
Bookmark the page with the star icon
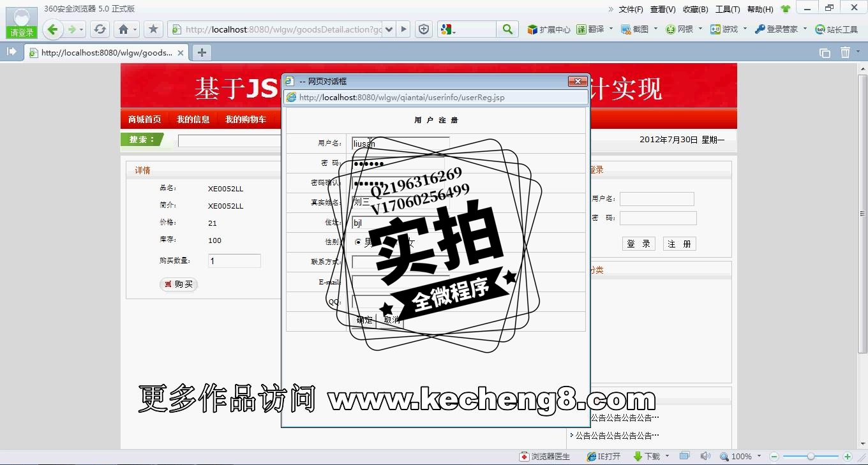pos(153,29)
